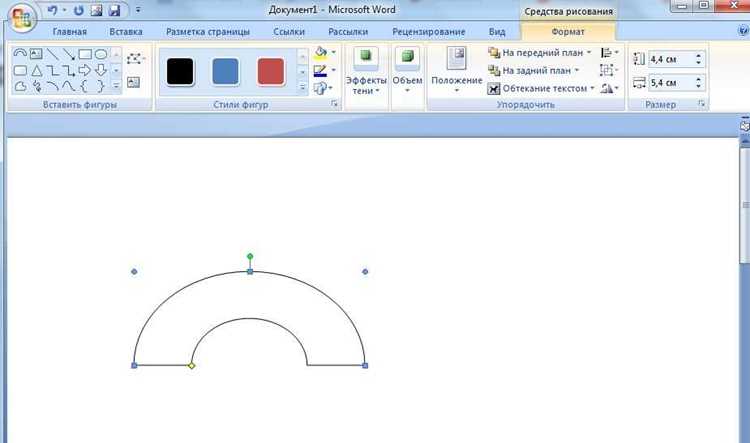Open the Align objects dropdown
The height and width of the screenshot is (443, 750).
pyautogui.click(x=609, y=52)
